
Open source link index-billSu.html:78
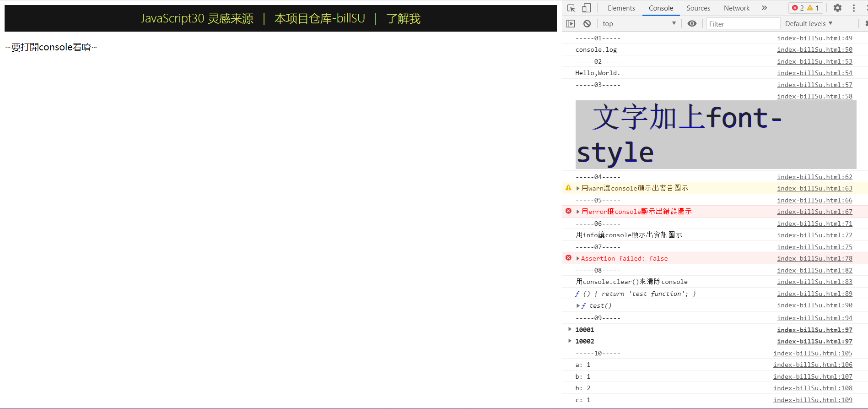[x=814, y=258]
